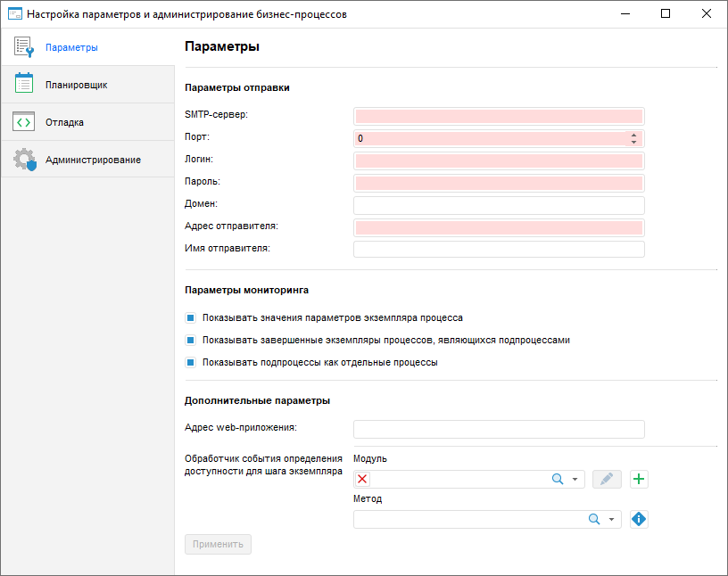Click the Планировщик calendar icon in sidebar
Screen dimensions: 728x576
pos(24,85)
